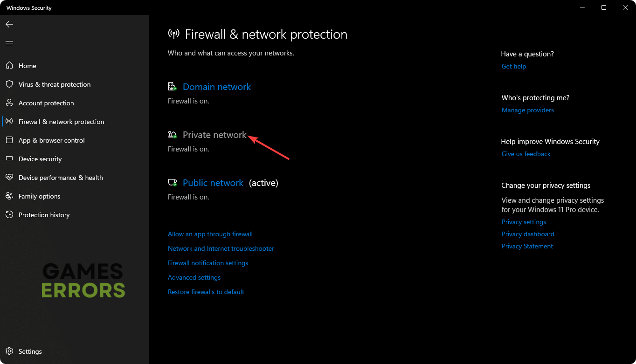This screenshot has width=636, height=364.
Task: Click the back arrow icon
Action: (9, 24)
